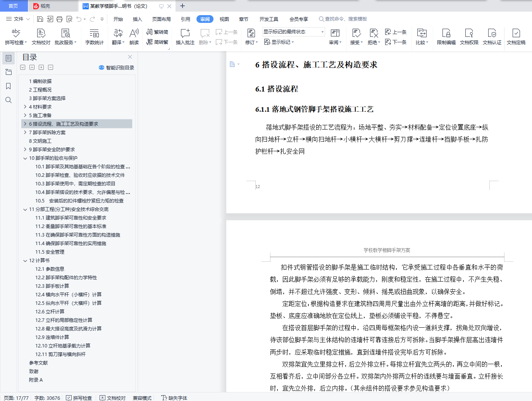This screenshot has width=532, height=401.
Task: Switch to the 引用 ribbon tab
Action: click(186, 19)
